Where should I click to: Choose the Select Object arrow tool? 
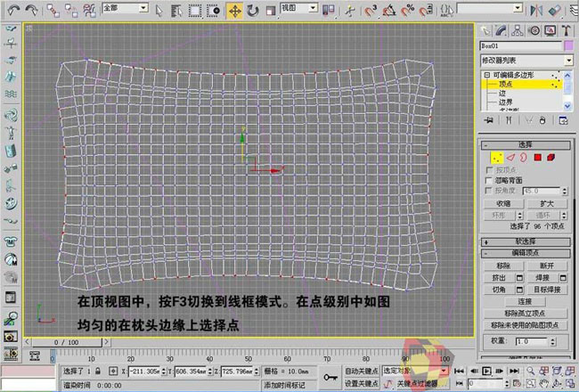point(159,11)
